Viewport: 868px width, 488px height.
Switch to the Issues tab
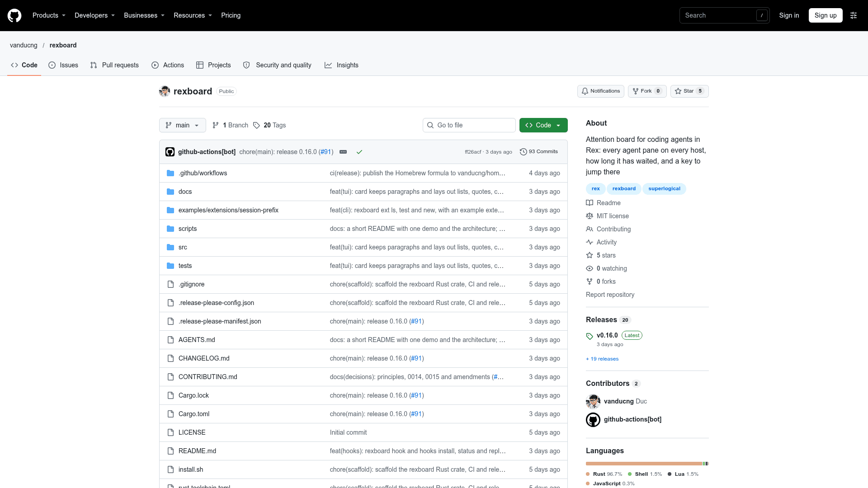tap(63, 65)
